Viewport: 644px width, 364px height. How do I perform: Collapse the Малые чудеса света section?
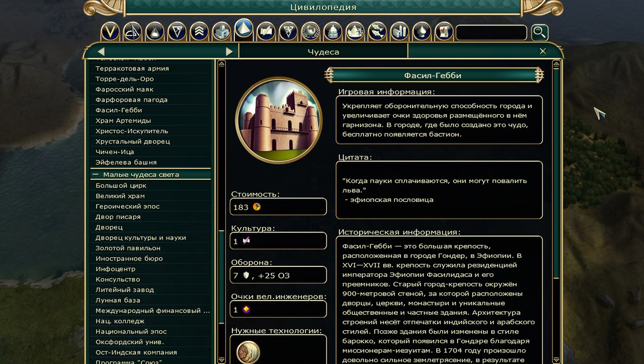(x=95, y=175)
